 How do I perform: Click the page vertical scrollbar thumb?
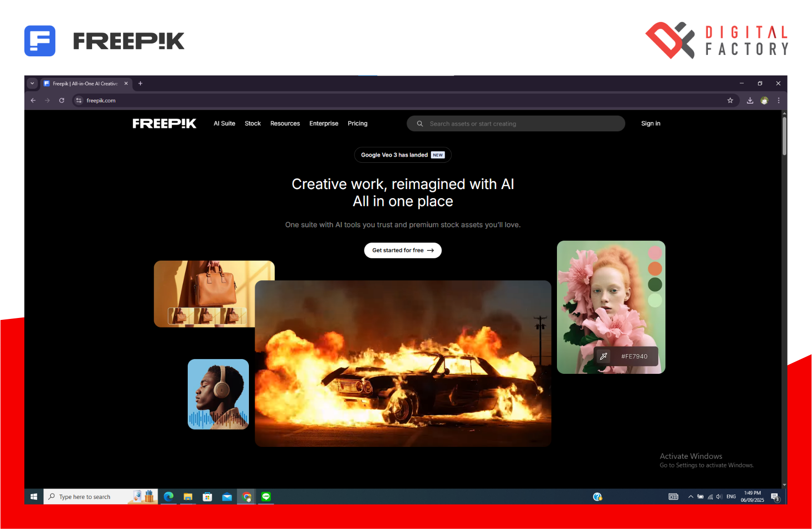point(784,136)
